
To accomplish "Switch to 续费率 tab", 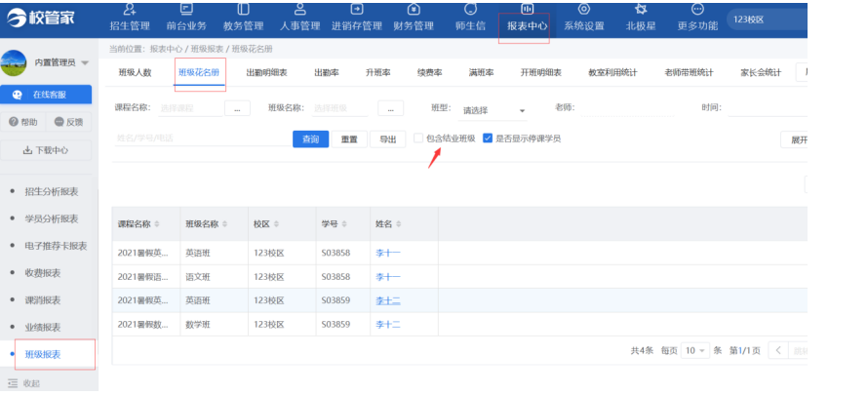I will 429,72.
